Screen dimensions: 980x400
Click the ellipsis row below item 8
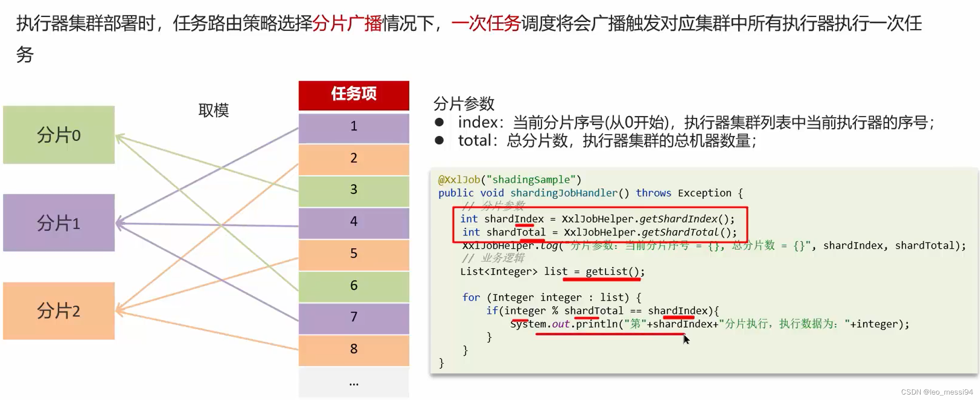pos(354,383)
